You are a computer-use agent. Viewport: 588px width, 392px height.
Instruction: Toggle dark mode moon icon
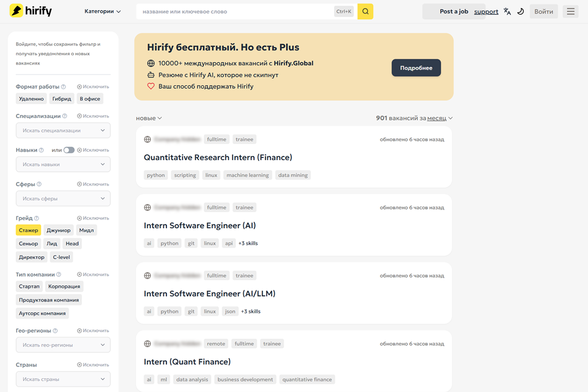pos(520,11)
